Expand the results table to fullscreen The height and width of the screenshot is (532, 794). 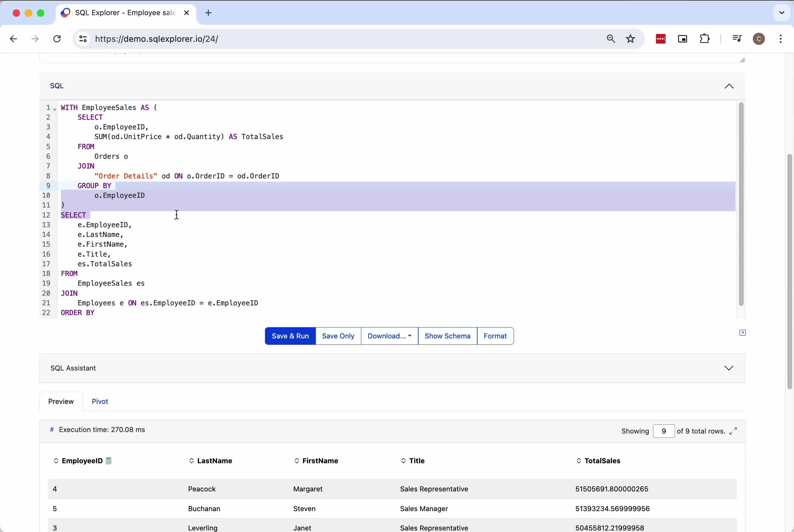coord(733,431)
